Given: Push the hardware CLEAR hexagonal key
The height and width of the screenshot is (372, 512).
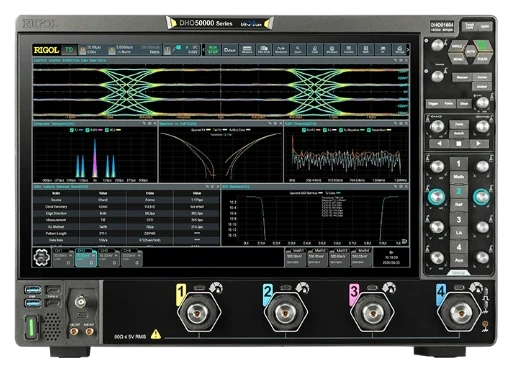Looking at the screenshot, I should (x=482, y=59).
